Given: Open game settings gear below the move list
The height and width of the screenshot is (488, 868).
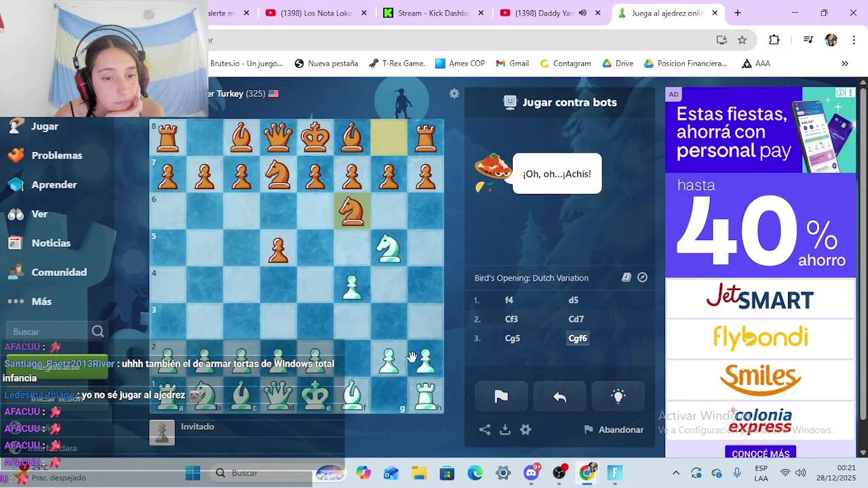Looking at the screenshot, I should pyautogui.click(x=526, y=430).
